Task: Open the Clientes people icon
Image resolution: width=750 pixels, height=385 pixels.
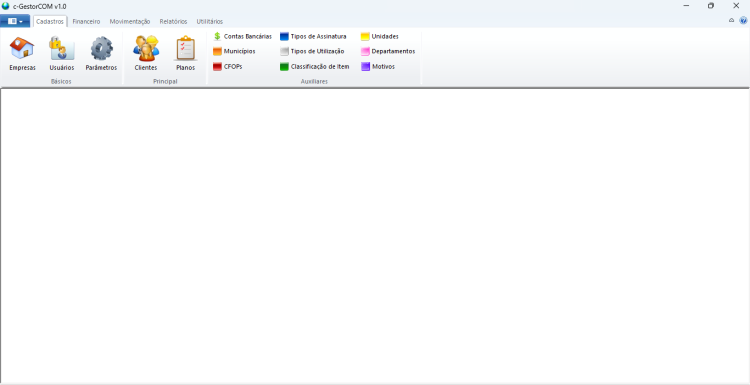Action: pyautogui.click(x=146, y=48)
